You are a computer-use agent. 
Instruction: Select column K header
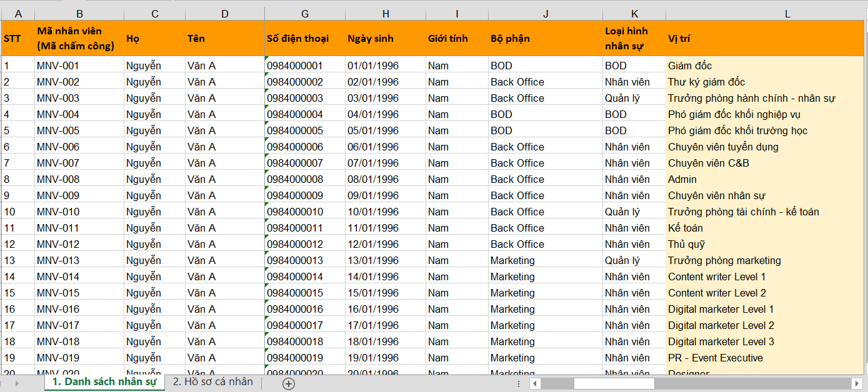(x=634, y=14)
